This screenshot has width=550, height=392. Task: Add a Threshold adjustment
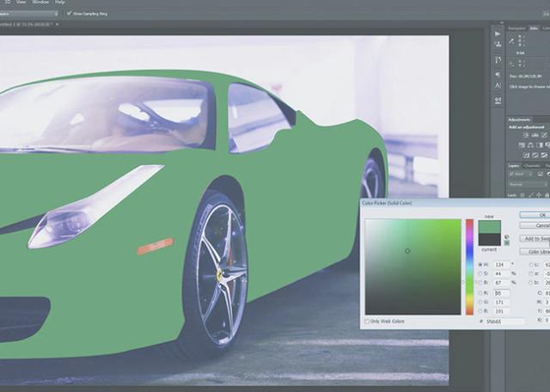pyautogui.click(x=544, y=155)
